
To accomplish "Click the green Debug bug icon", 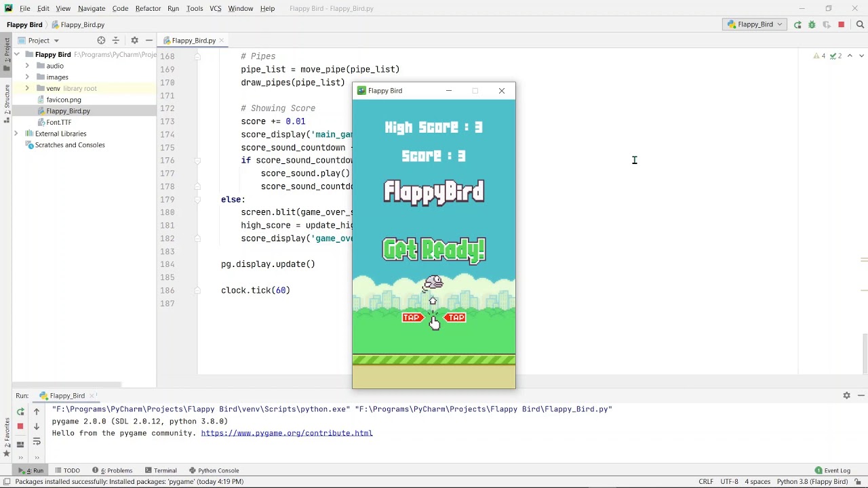I will pos(812,24).
